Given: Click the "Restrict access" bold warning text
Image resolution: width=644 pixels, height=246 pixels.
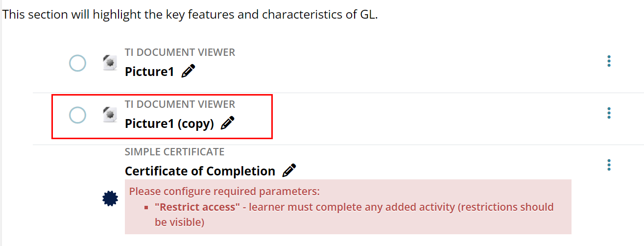Looking at the screenshot, I should point(197,207).
